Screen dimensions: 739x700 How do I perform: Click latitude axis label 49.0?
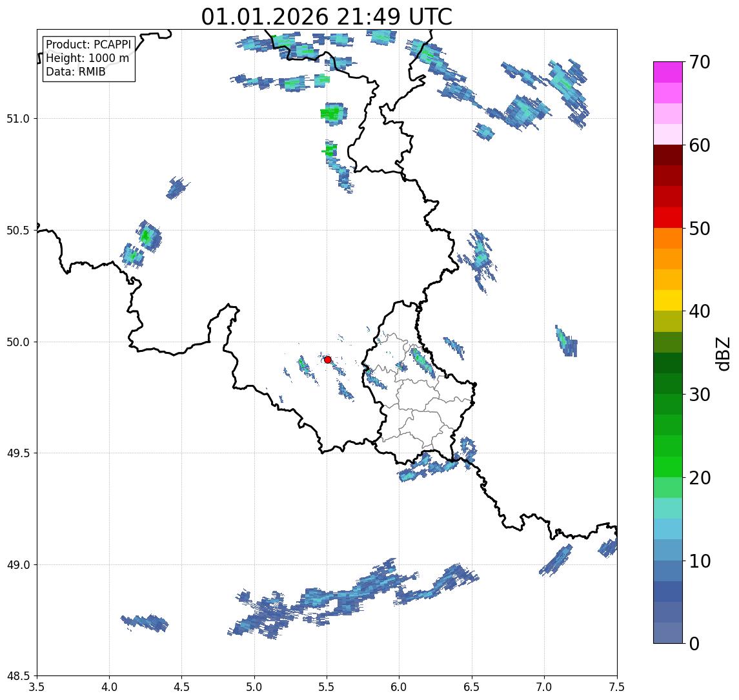tap(18, 564)
